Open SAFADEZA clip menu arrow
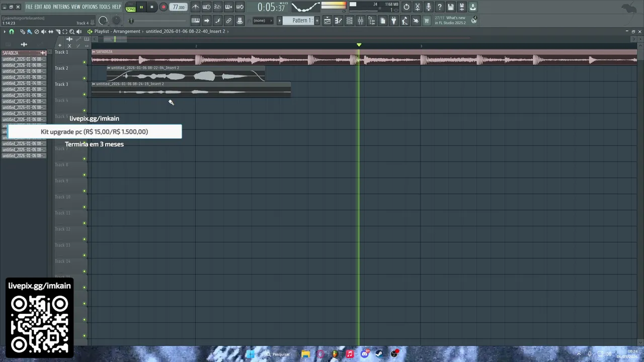Screen dimensions: 644x362 pyautogui.click(x=94, y=52)
